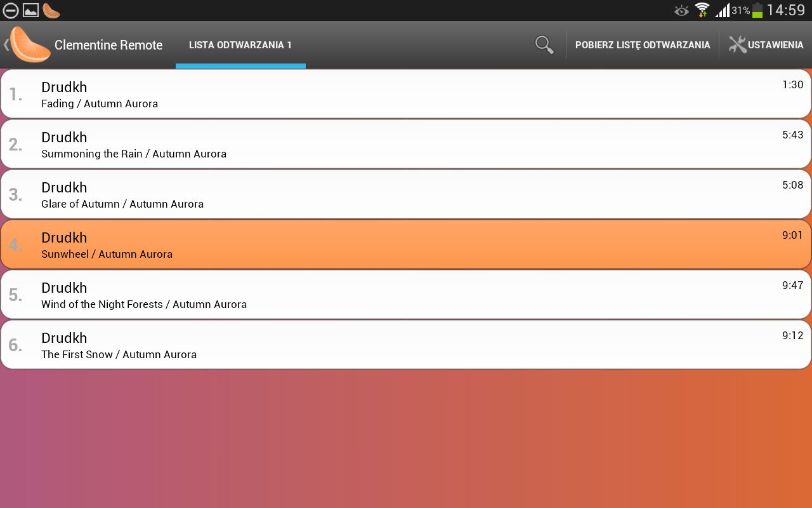The height and width of the screenshot is (508, 812).
Task: Play Wind of the Night Forests
Action: tap(406, 295)
